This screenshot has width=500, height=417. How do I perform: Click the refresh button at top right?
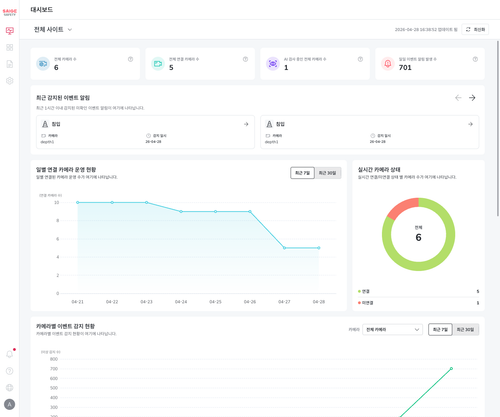(475, 30)
